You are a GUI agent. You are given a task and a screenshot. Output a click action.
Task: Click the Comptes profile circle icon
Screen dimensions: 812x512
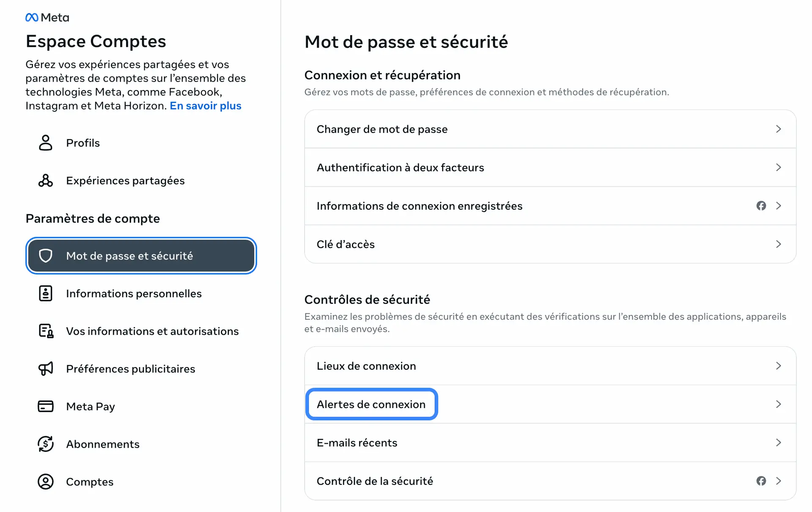(x=46, y=482)
